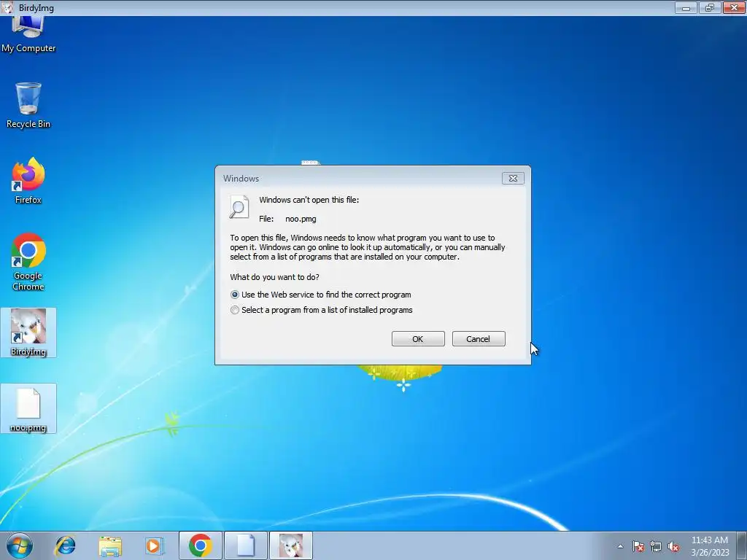The width and height of the screenshot is (747, 560).
Task: Switch to Chrome in the taskbar
Action: [200, 545]
